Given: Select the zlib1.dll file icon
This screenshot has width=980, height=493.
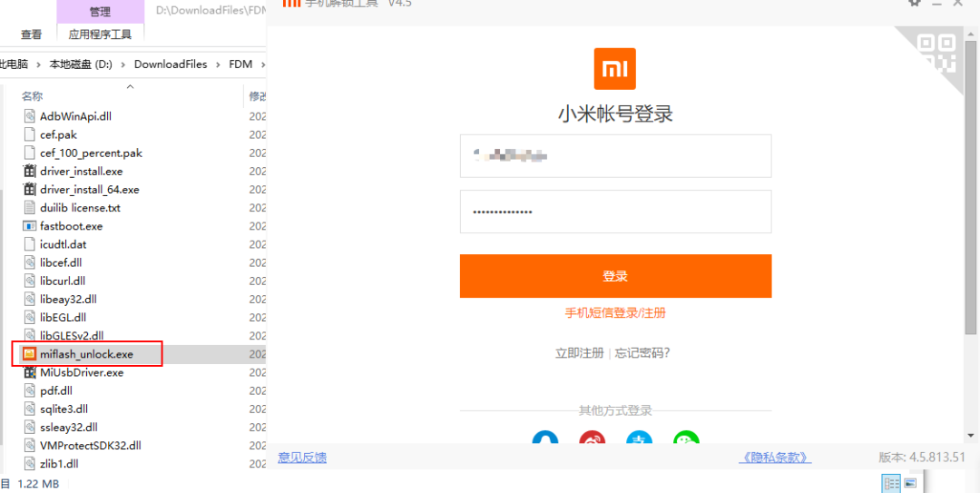Looking at the screenshot, I should pos(29,464).
